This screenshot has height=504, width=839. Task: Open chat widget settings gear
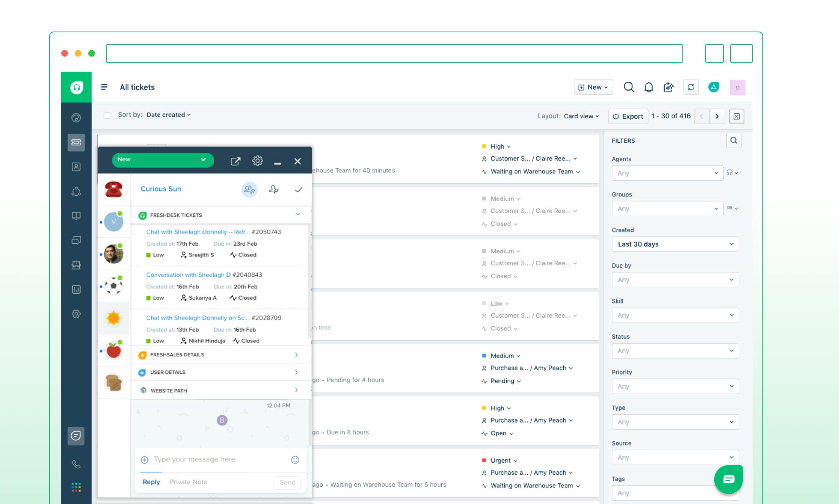[258, 161]
